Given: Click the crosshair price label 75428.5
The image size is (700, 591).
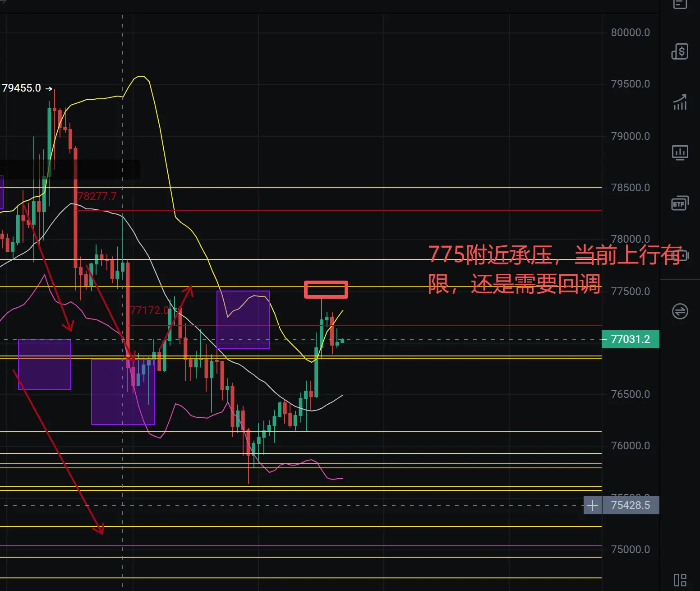Looking at the screenshot, I should [x=631, y=505].
